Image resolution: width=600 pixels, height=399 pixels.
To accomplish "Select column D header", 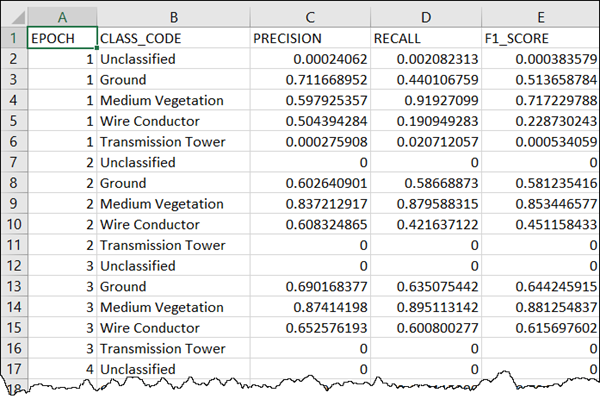I will [x=426, y=17].
